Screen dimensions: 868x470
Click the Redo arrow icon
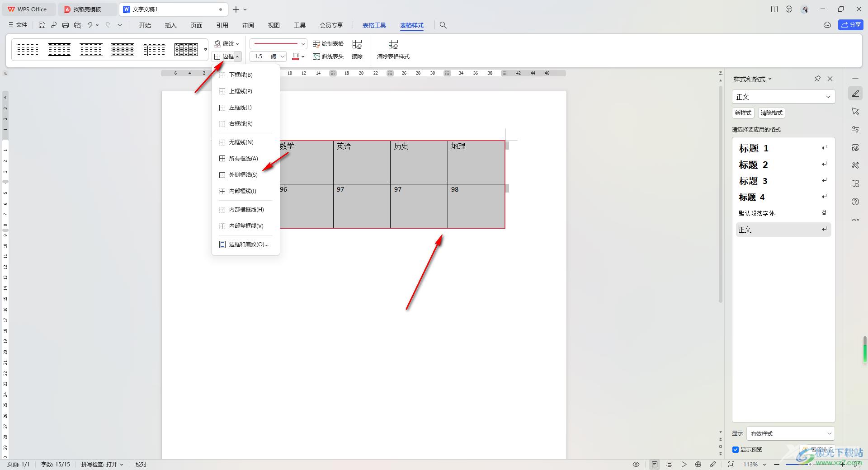[x=108, y=25]
